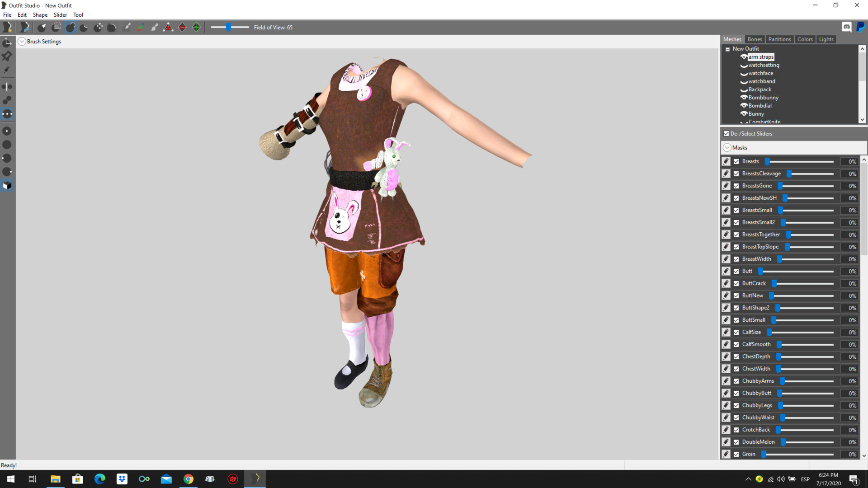Viewport: 868px width, 488px height.
Task: Open the File menu
Action: coord(7,15)
